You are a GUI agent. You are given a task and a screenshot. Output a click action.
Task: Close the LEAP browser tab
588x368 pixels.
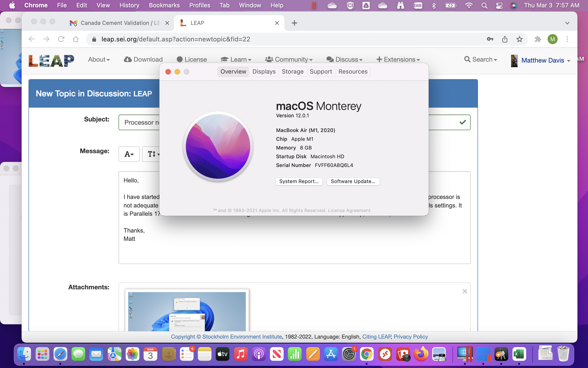click(x=277, y=23)
